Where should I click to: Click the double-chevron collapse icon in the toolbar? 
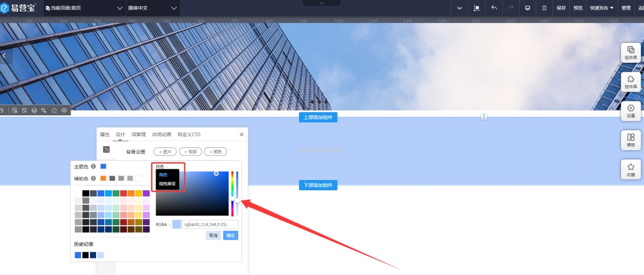pyautogui.click(x=460, y=8)
